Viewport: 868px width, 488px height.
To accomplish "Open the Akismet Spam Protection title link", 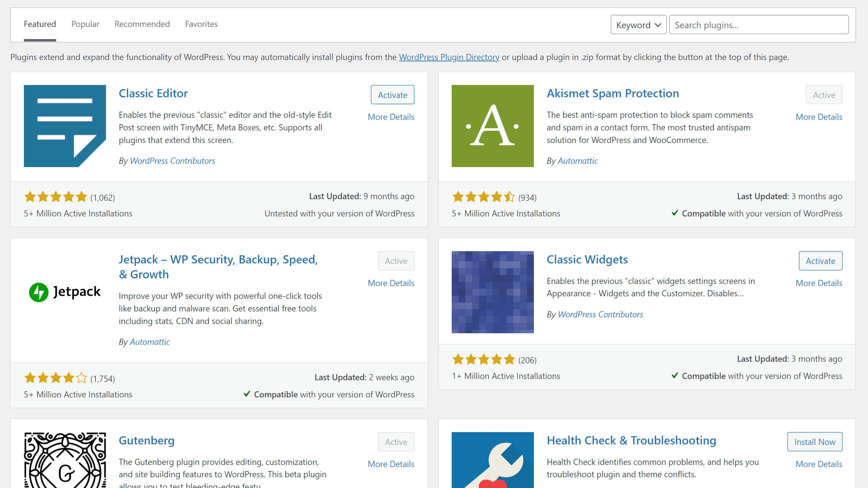I will pyautogui.click(x=613, y=93).
